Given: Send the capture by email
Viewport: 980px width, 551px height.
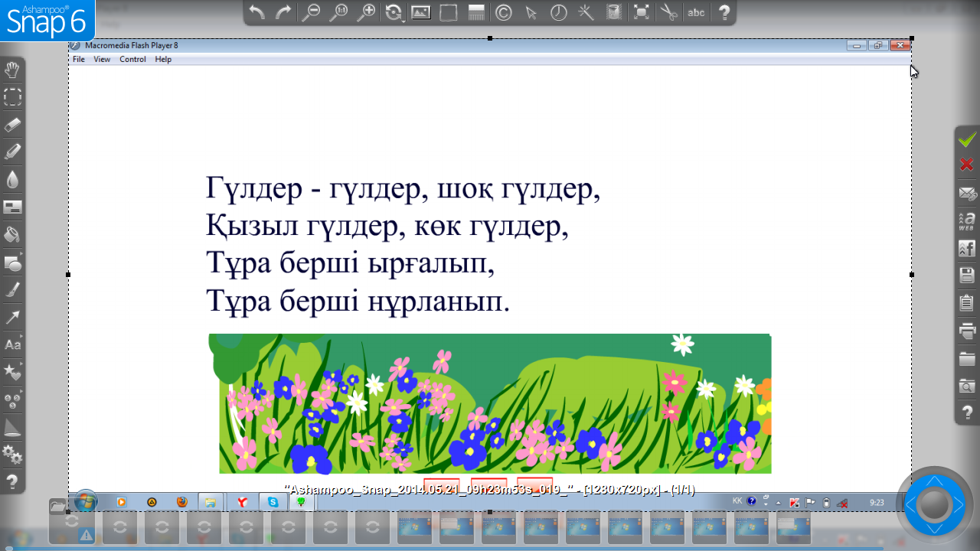Looking at the screenshot, I should [967, 194].
